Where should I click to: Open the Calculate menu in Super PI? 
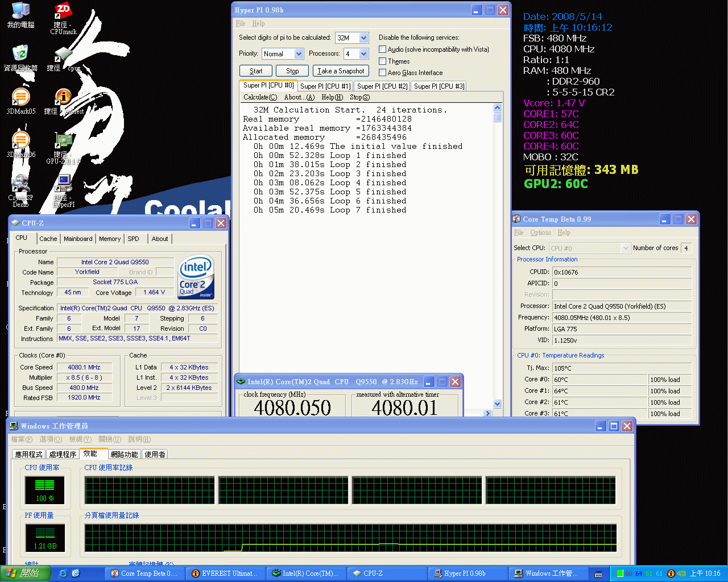[260, 97]
